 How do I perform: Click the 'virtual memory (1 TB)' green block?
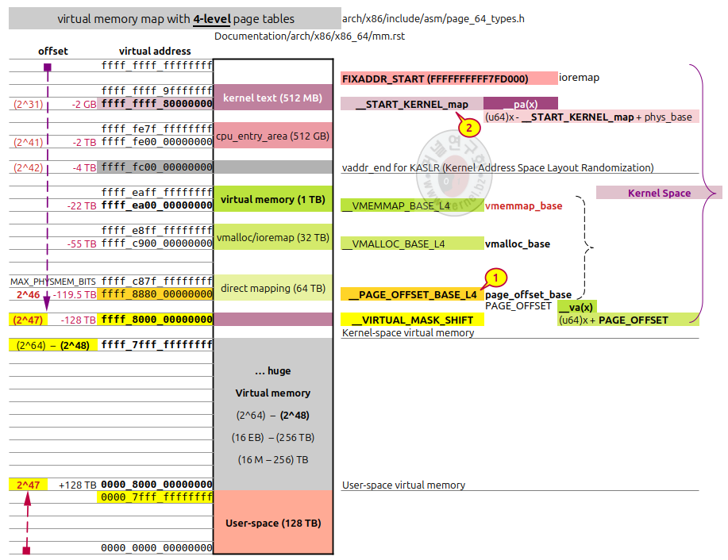pos(273,199)
